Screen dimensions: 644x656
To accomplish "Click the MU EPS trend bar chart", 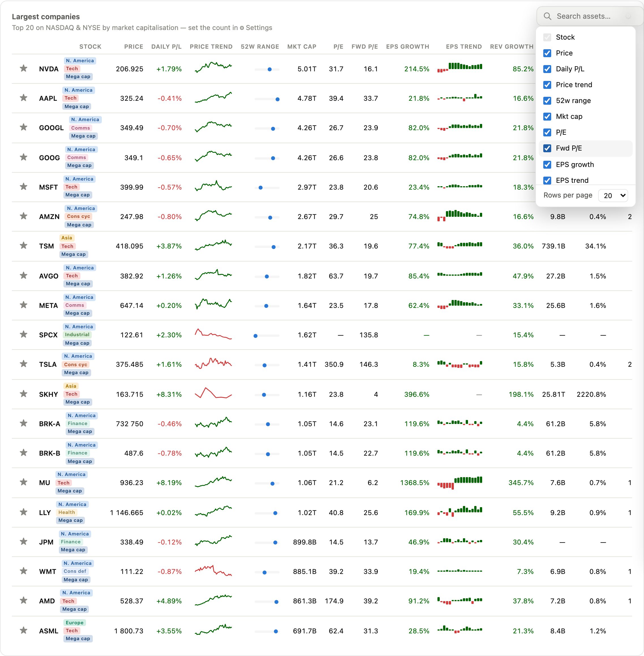I will tap(460, 483).
